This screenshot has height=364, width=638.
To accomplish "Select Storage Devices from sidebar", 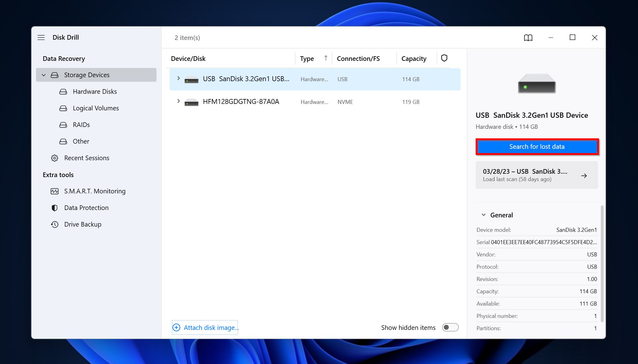I will (86, 75).
